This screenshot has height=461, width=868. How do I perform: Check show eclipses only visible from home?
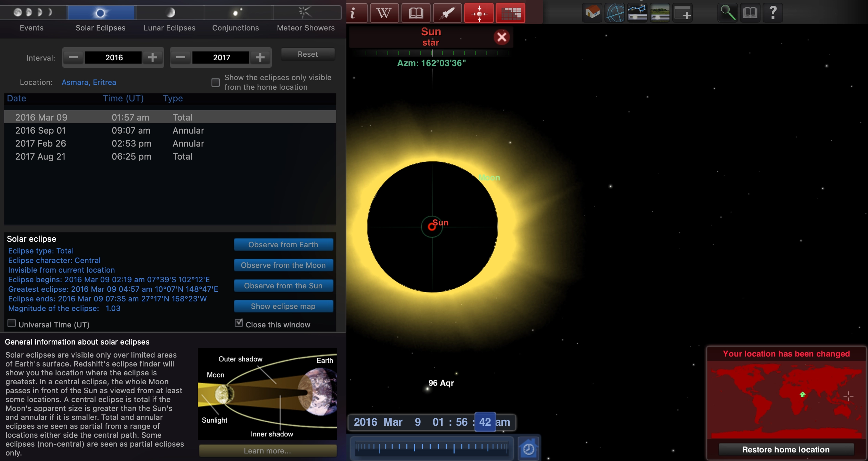coord(216,83)
